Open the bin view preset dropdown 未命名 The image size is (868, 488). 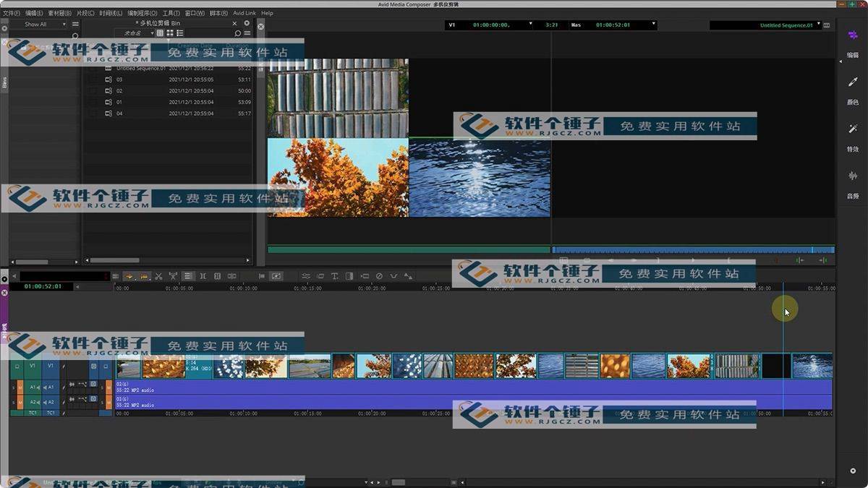click(x=134, y=33)
